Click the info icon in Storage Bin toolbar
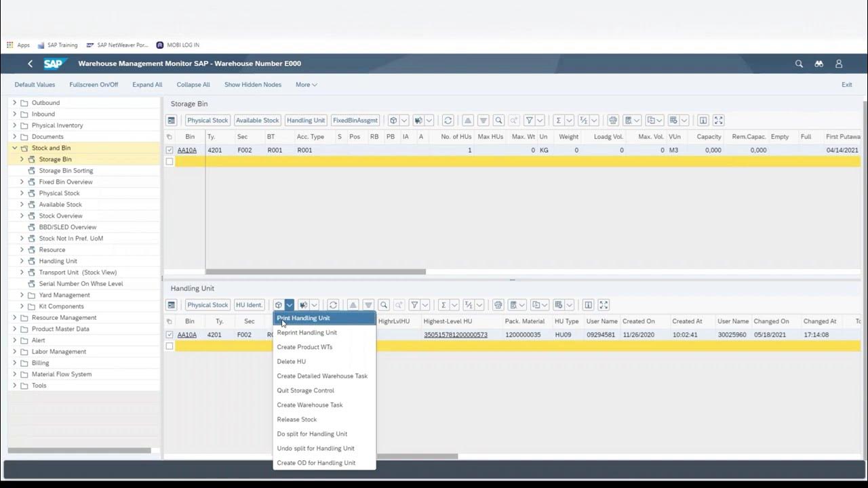The height and width of the screenshot is (488, 868). pos(703,120)
